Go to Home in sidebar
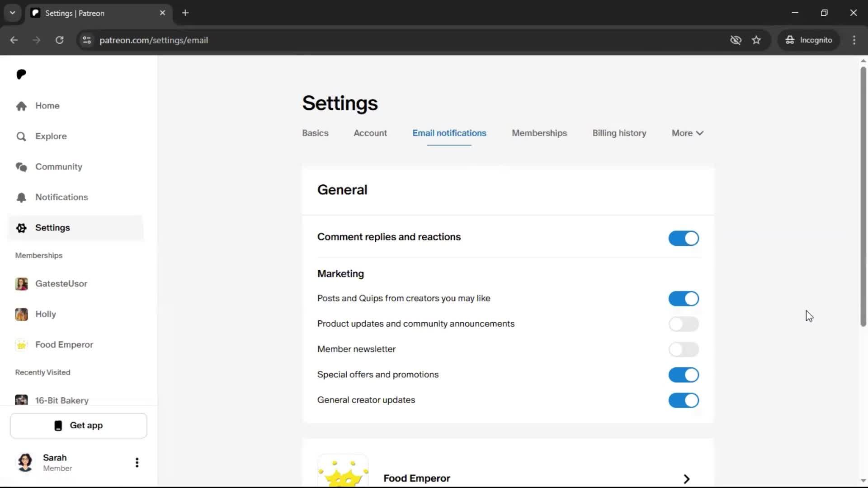 (x=47, y=106)
